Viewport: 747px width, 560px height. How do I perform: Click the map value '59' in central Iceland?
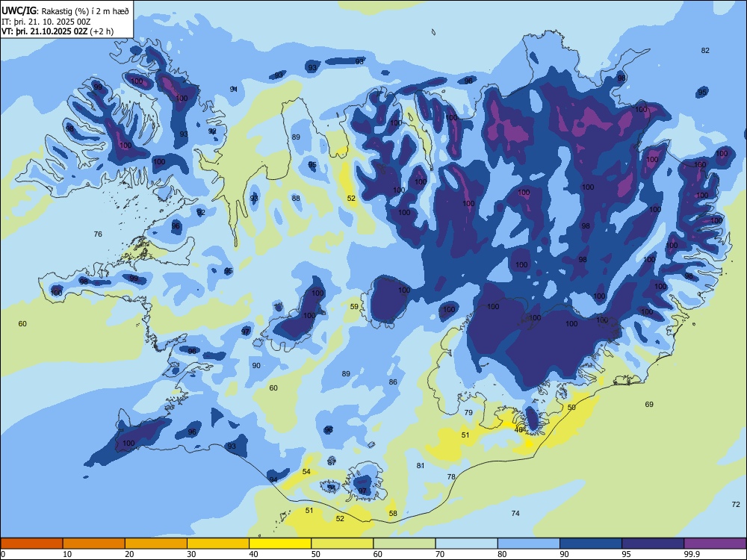(354, 307)
